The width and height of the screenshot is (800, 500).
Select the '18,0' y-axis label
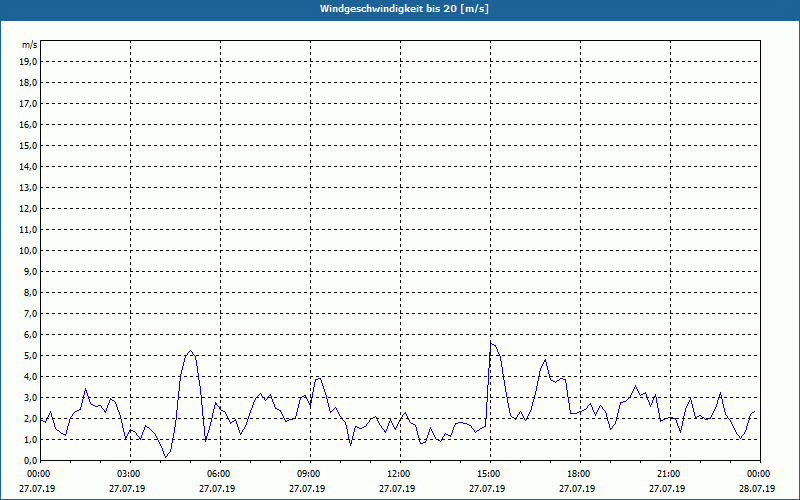point(28,83)
